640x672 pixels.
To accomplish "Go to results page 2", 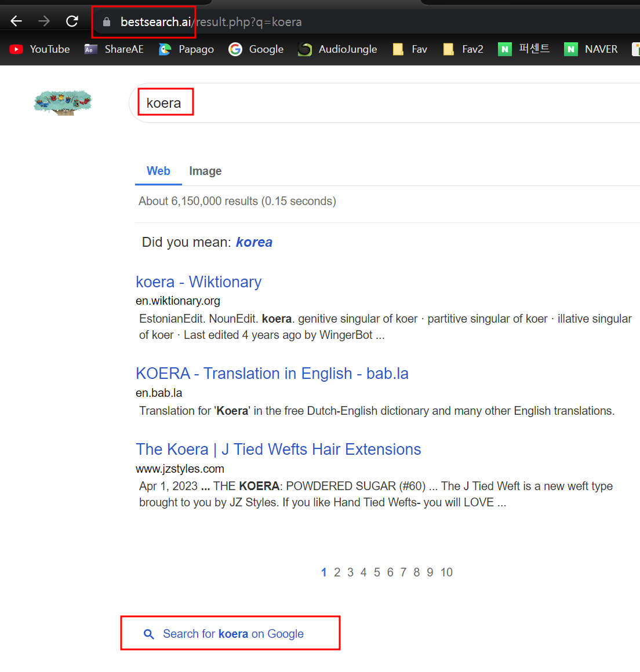I will [337, 572].
